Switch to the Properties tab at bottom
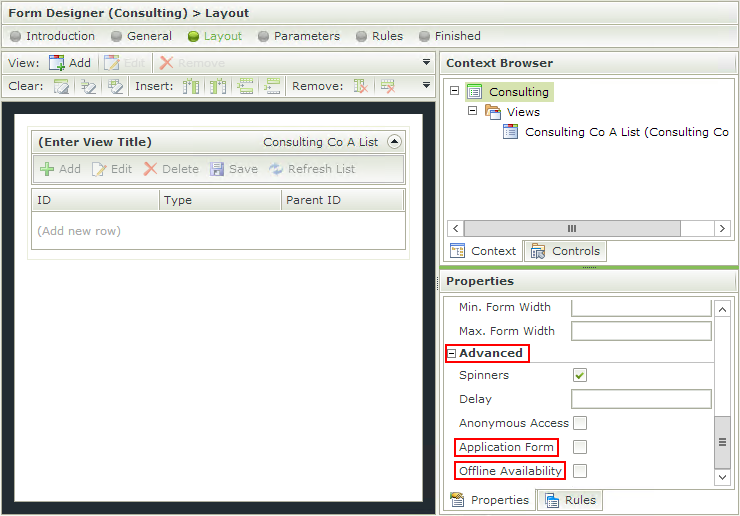 (490, 500)
